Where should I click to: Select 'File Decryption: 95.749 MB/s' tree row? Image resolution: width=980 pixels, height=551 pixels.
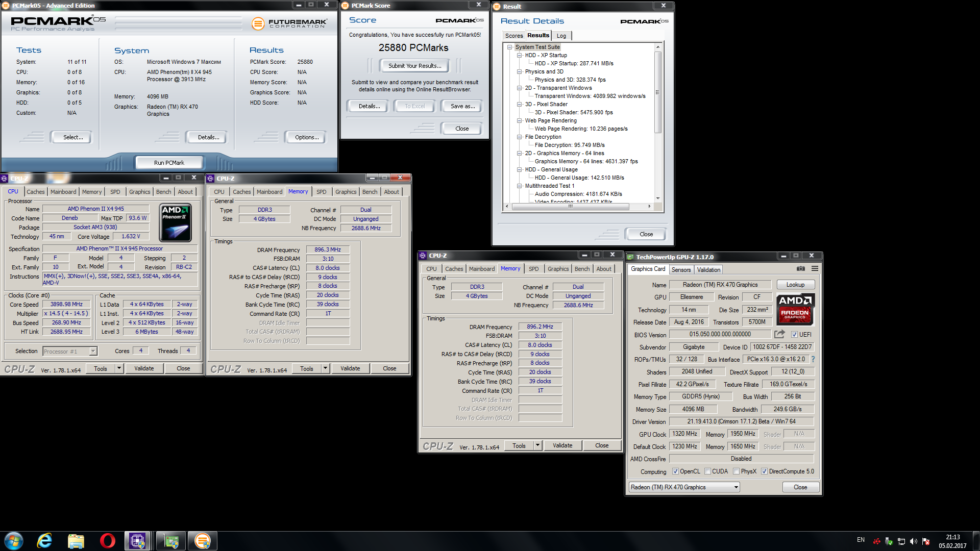(x=570, y=145)
